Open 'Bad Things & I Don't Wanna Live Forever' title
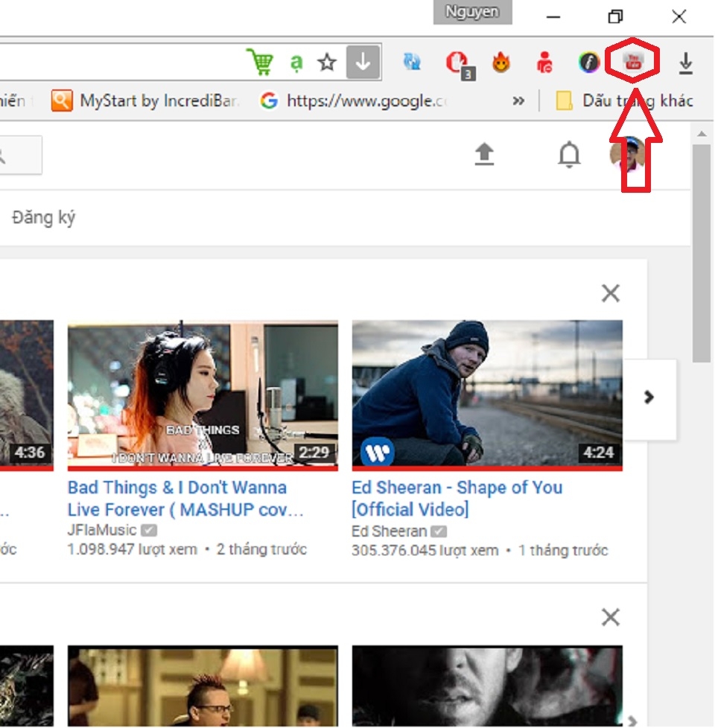 click(x=185, y=498)
